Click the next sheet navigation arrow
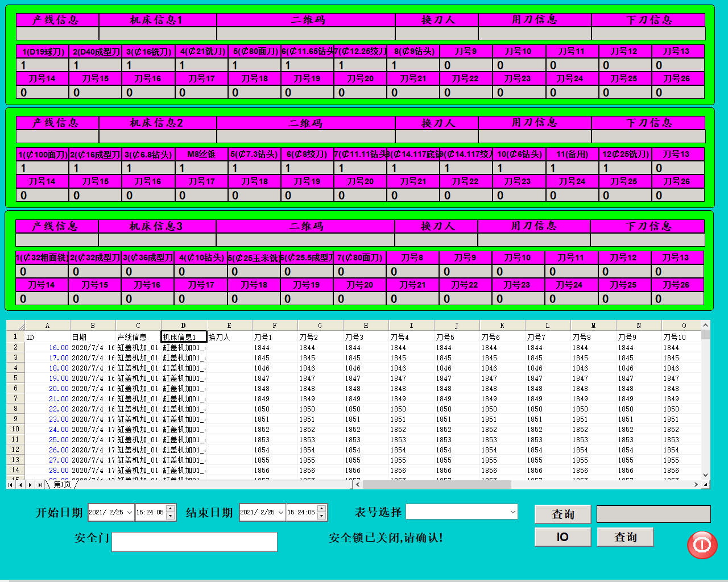Image resolution: width=728 pixels, height=582 pixels. [30, 485]
